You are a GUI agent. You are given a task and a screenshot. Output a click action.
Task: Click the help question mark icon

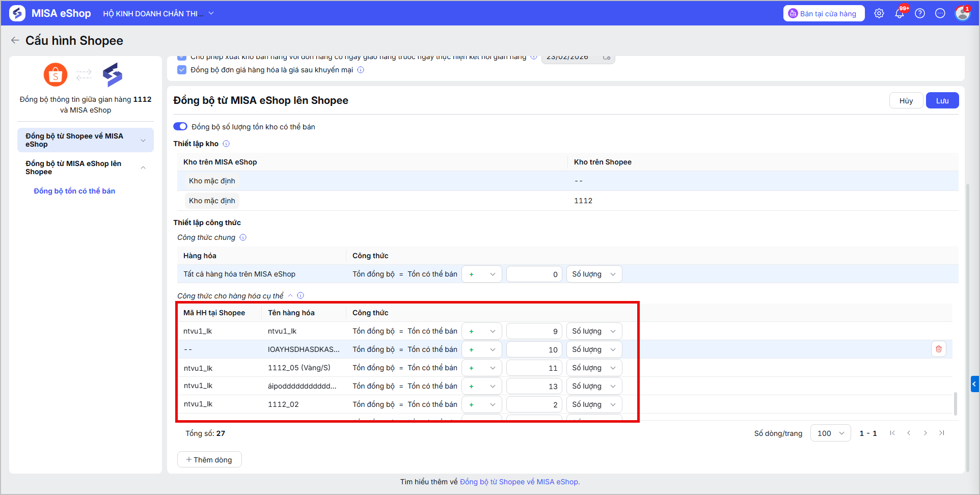click(920, 14)
